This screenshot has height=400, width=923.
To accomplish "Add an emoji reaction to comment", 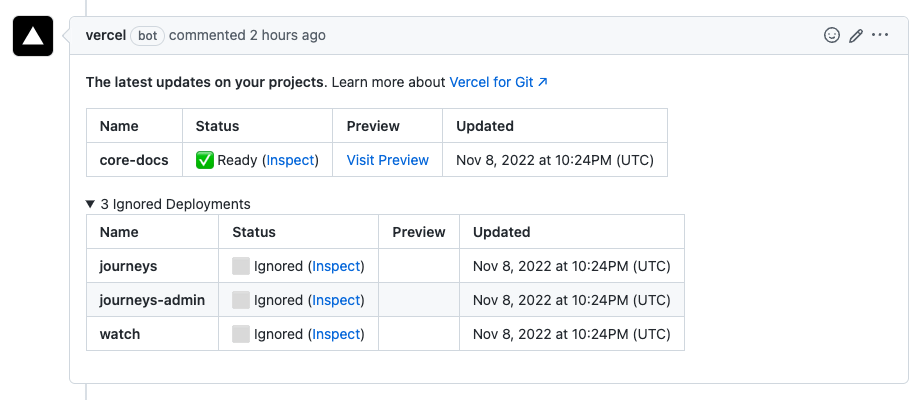I will tap(831, 35).
